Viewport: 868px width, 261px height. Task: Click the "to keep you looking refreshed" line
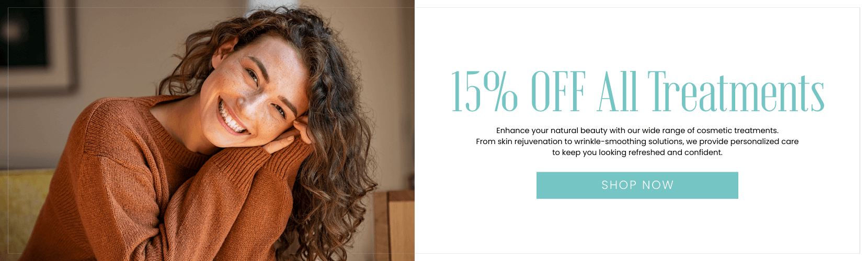[637, 152]
